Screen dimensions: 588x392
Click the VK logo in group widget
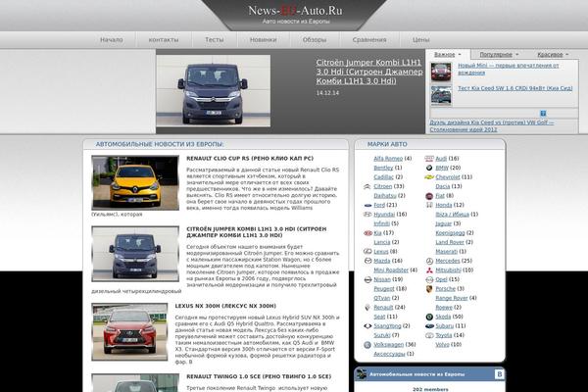pos(499,374)
